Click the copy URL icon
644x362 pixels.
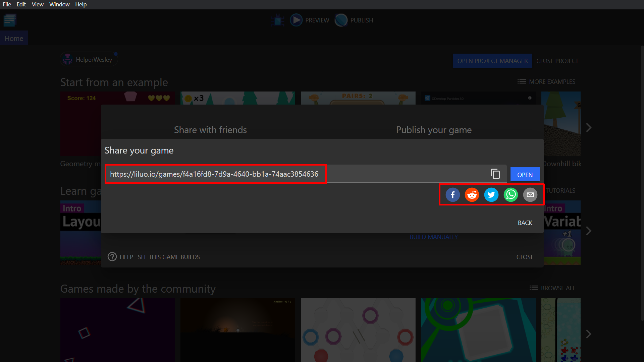pyautogui.click(x=495, y=174)
